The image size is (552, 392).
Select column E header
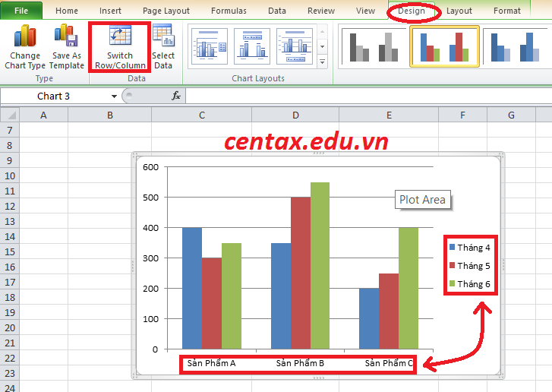(x=389, y=115)
